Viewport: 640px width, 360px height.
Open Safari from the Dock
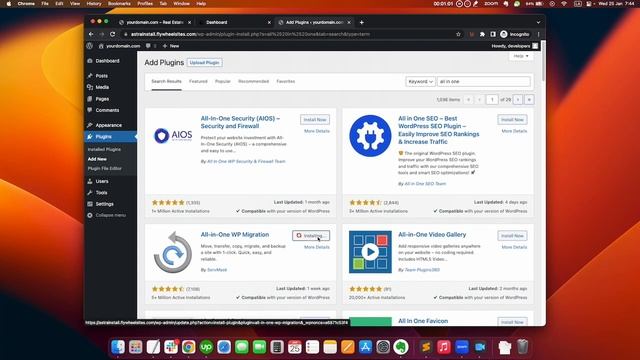tap(224, 347)
